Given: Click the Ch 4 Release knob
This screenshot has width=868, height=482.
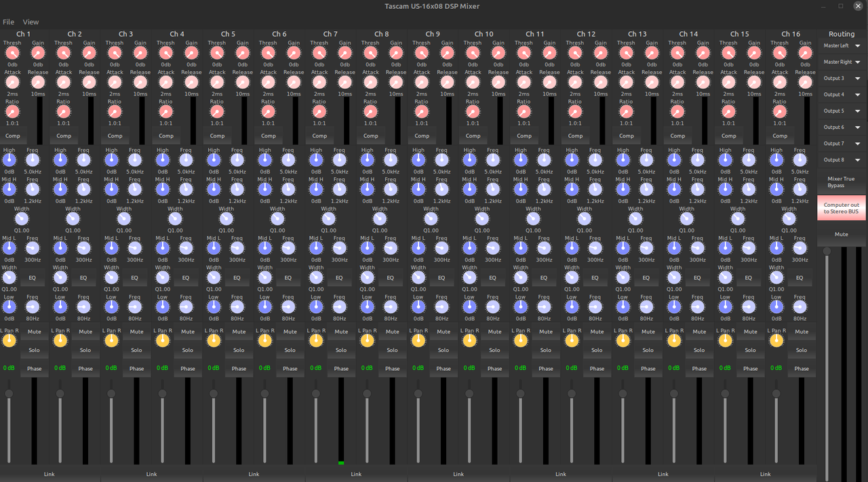Looking at the screenshot, I should (191, 82).
